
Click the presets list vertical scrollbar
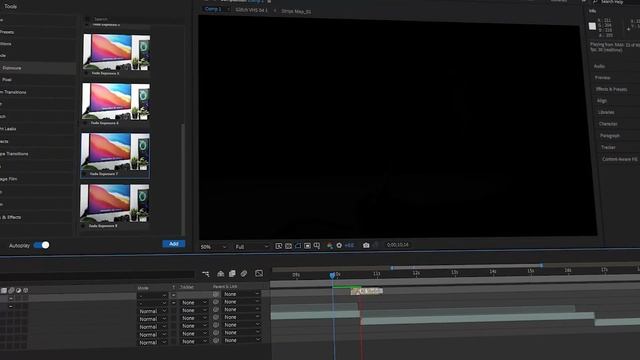[x=183, y=180]
